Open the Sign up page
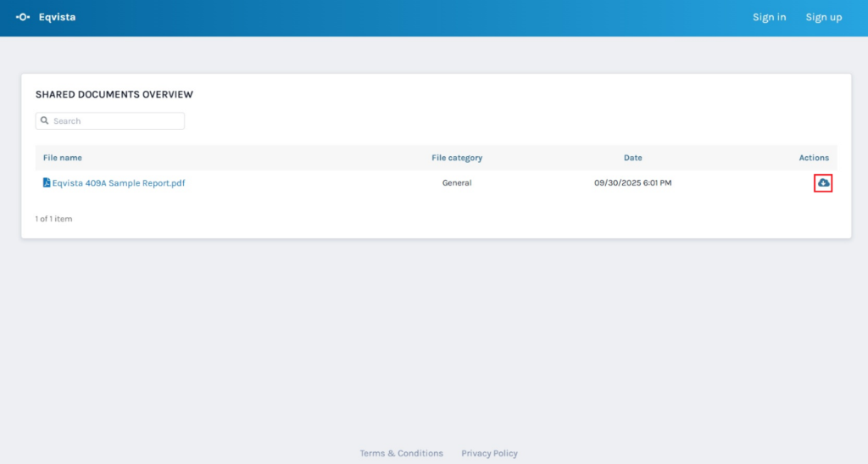 (x=823, y=17)
